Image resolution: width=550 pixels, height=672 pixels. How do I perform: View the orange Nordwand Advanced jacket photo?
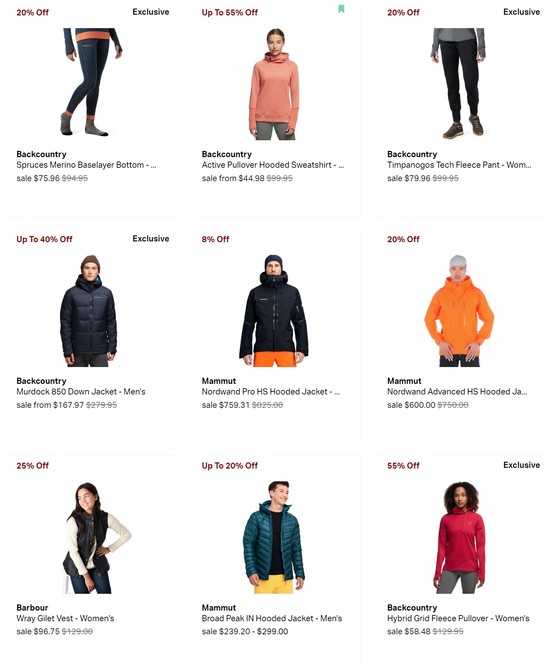[x=459, y=311]
